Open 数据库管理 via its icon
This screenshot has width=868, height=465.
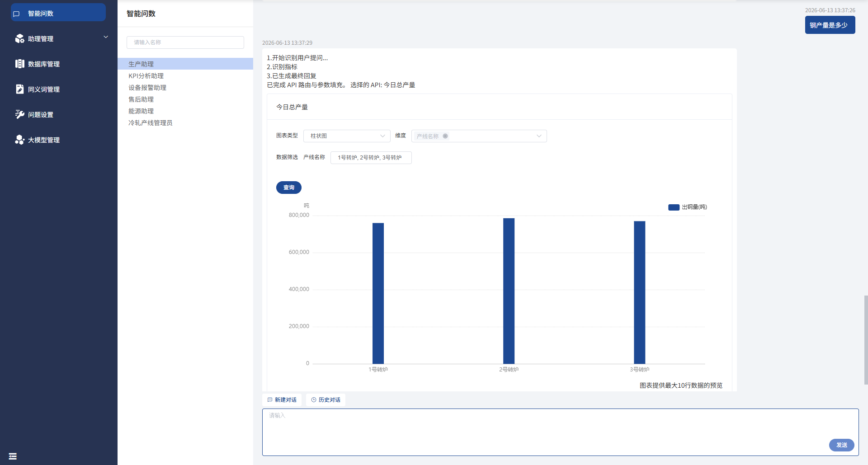coord(19,64)
